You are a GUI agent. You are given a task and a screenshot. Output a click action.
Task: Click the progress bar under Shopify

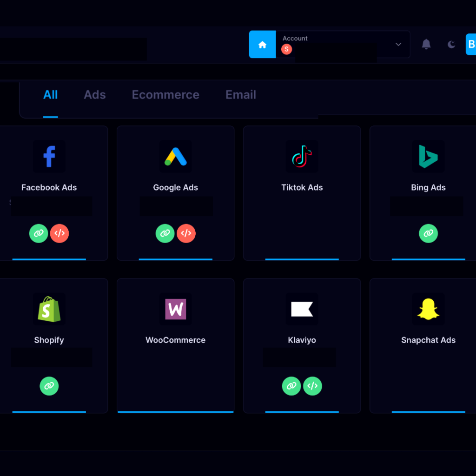click(x=49, y=411)
